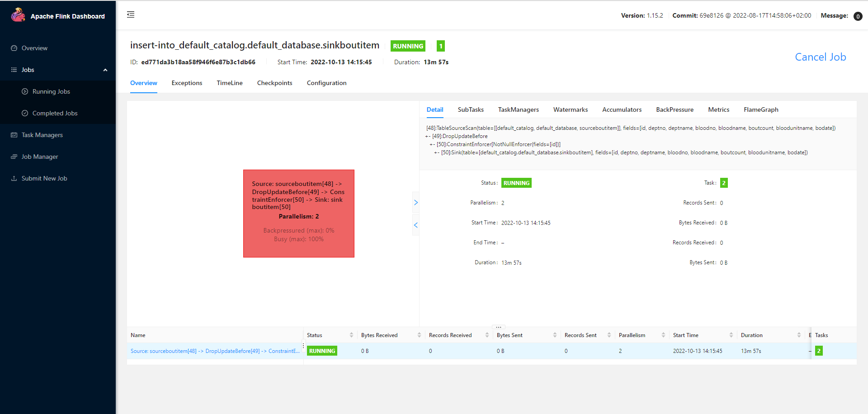The image size is (868, 414).
Task: Click the job Start Time value 2022-10-13 14:15:45
Action: [341, 62]
